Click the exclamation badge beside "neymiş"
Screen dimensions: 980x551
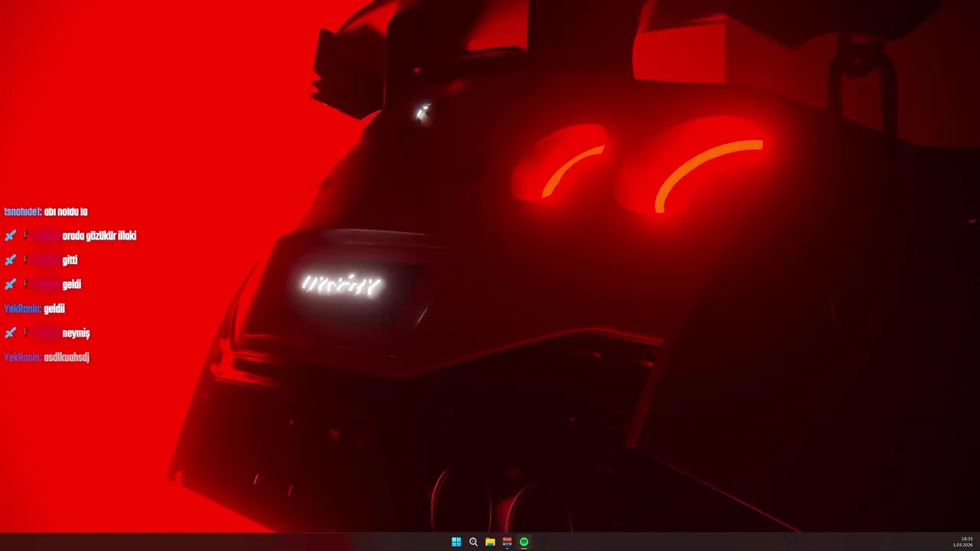coord(25,333)
